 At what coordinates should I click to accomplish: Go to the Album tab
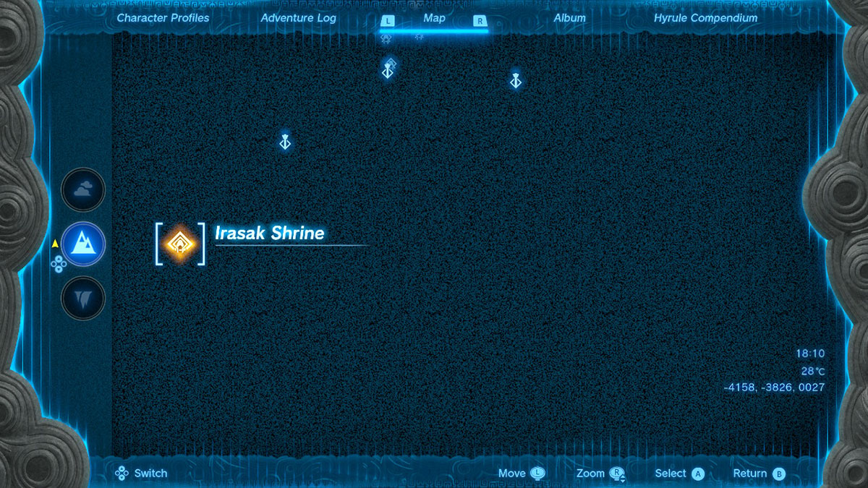click(x=569, y=18)
